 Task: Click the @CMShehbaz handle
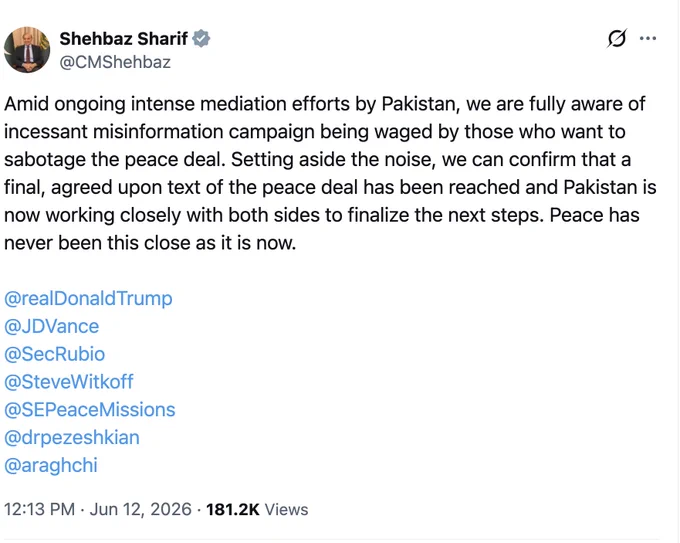115,62
